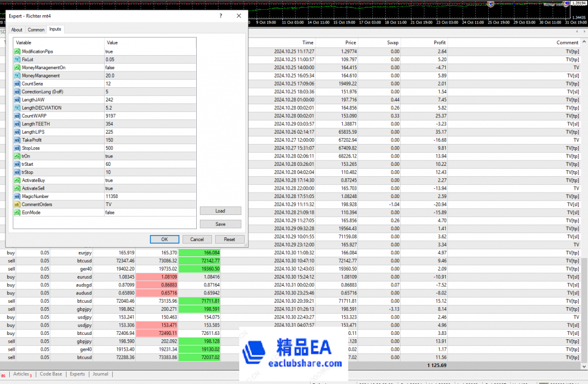Click the CountSeria integer icon
588x384 pixels.
[17, 83]
